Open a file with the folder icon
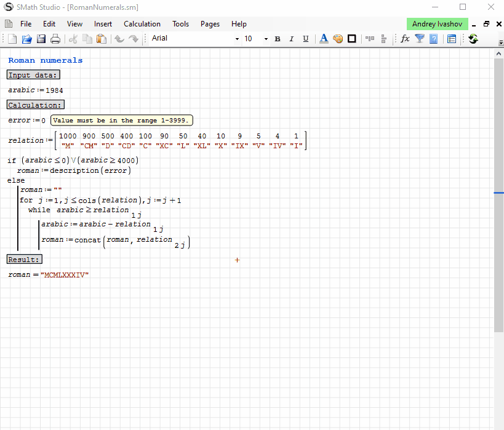 point(26,39)
